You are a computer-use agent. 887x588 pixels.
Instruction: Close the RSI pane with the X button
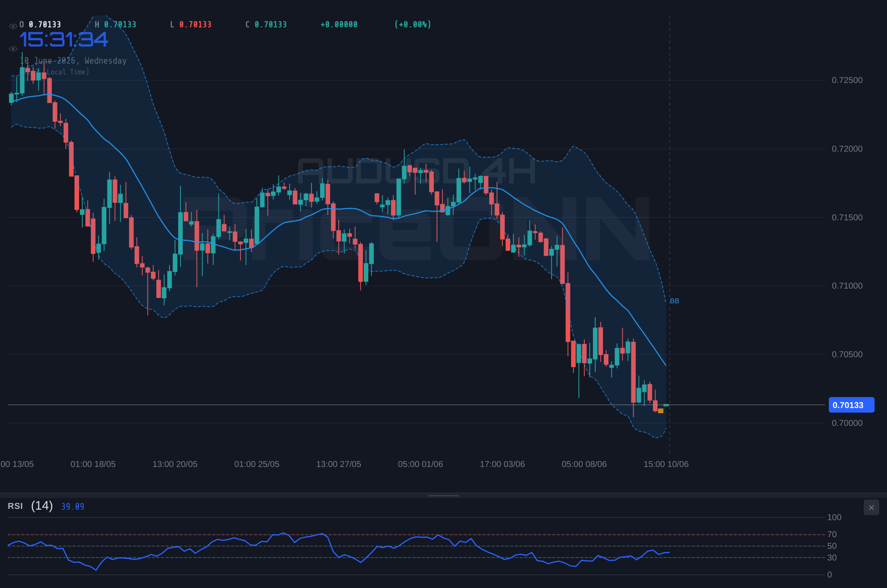[871, 507]
